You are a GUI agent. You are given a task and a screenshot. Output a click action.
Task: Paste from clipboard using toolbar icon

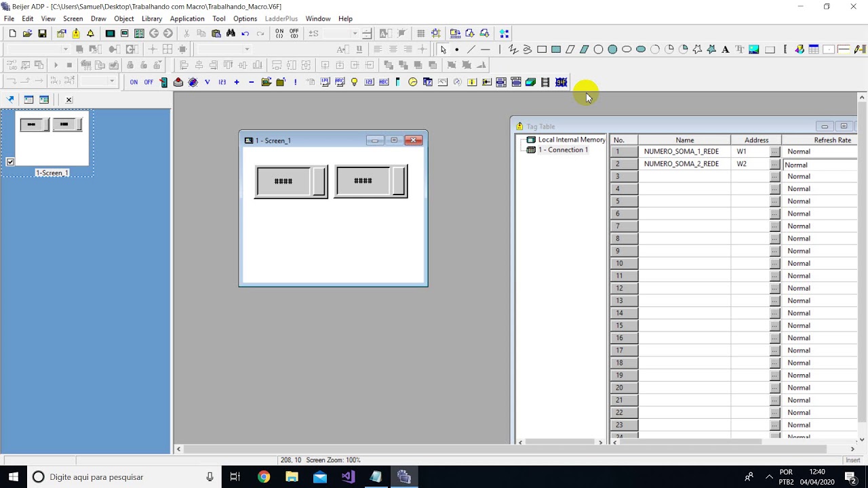click(216, 33)
